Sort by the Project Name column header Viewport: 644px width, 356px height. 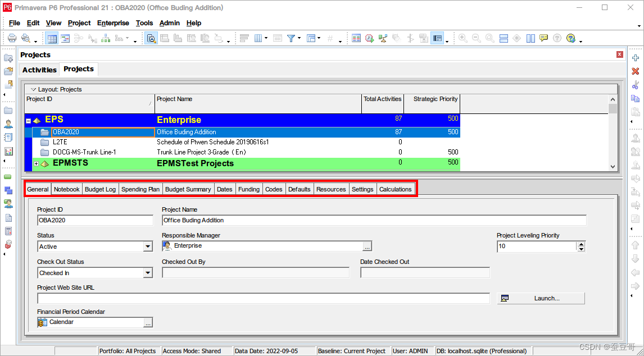click(258, 103)
